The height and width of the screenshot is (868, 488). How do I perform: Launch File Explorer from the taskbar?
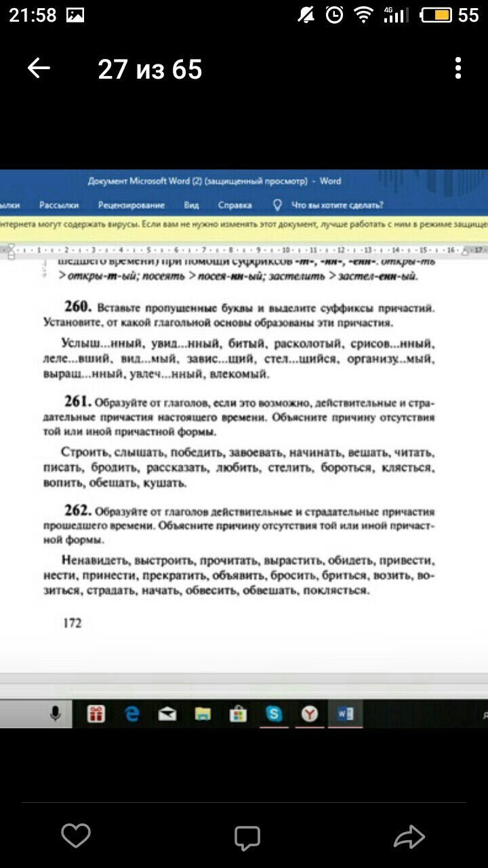203,713
